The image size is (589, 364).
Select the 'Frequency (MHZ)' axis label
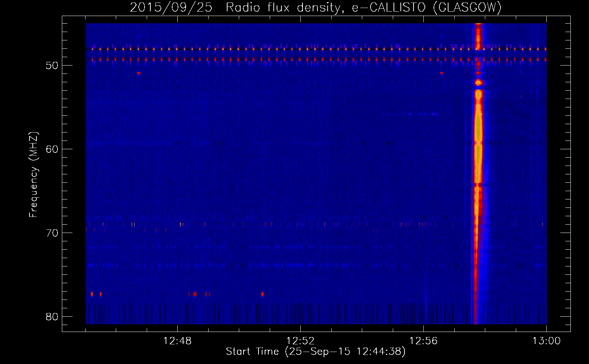tap(33, 175)
